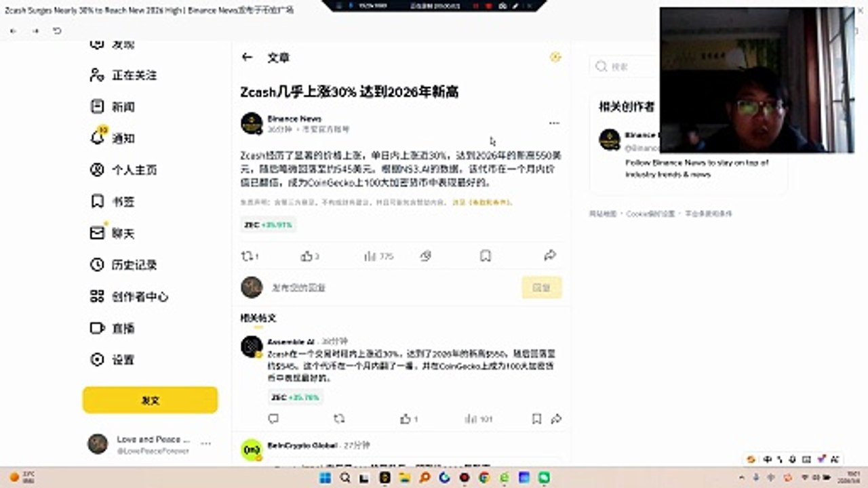The image size is (868, 488).
Task: Bookmark the Zcash article
Action: 486,256
